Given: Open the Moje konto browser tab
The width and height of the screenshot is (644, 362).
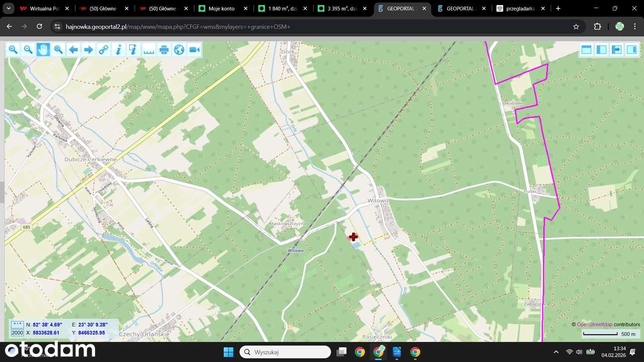Looking at the screenshot, I should 221,9.
